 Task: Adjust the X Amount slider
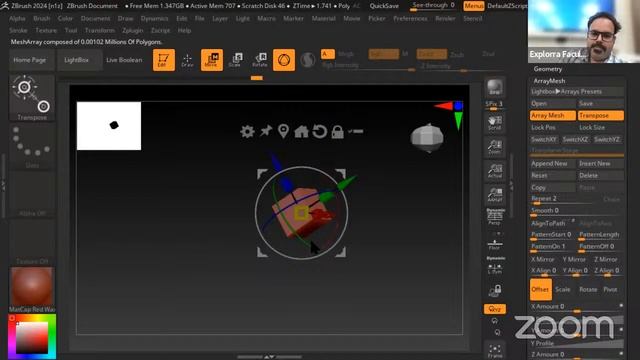pos(577,307)
